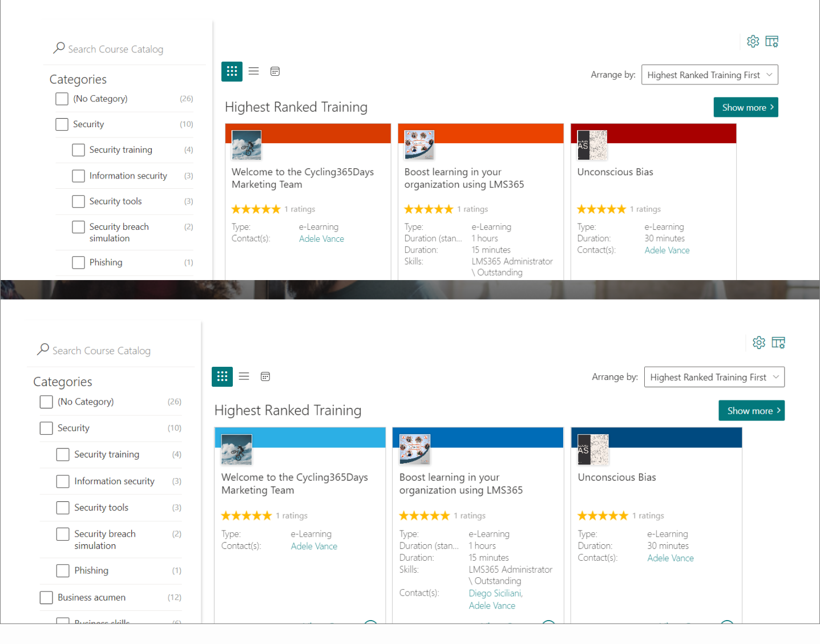This screenshot has width=820, height=644.
Task: Click star rating on navy Unconscious Bias card
Action: coord(603,516)
